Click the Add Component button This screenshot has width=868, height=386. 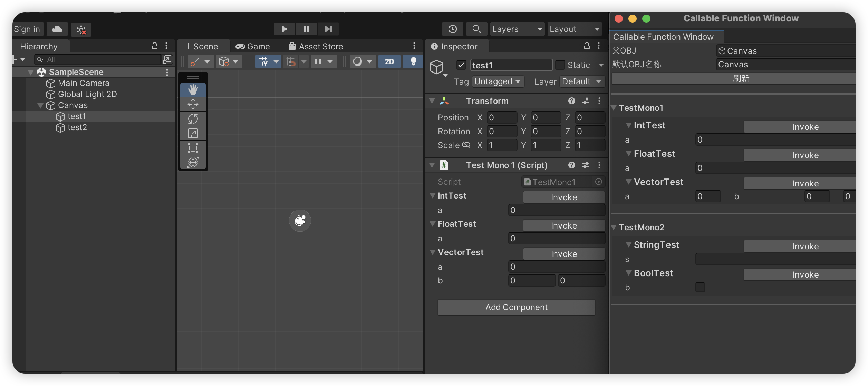516,307
